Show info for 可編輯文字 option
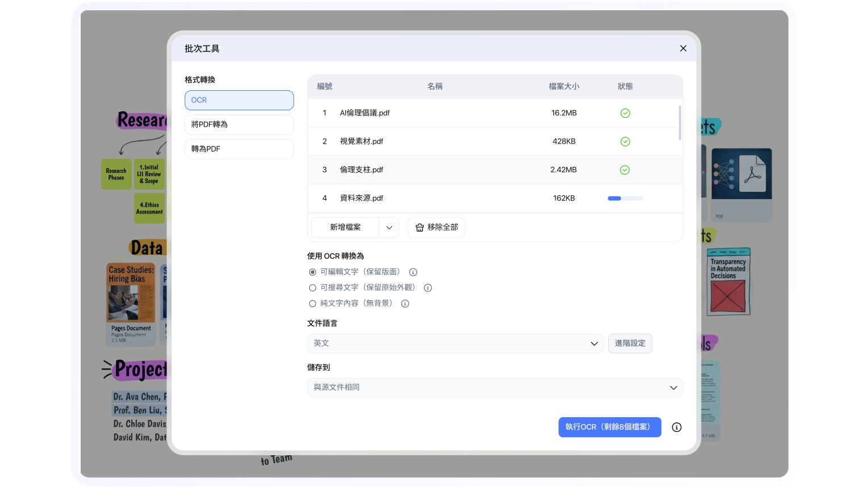Image resolution: width=868 pixels, height=487 pixels. point(413,272)
